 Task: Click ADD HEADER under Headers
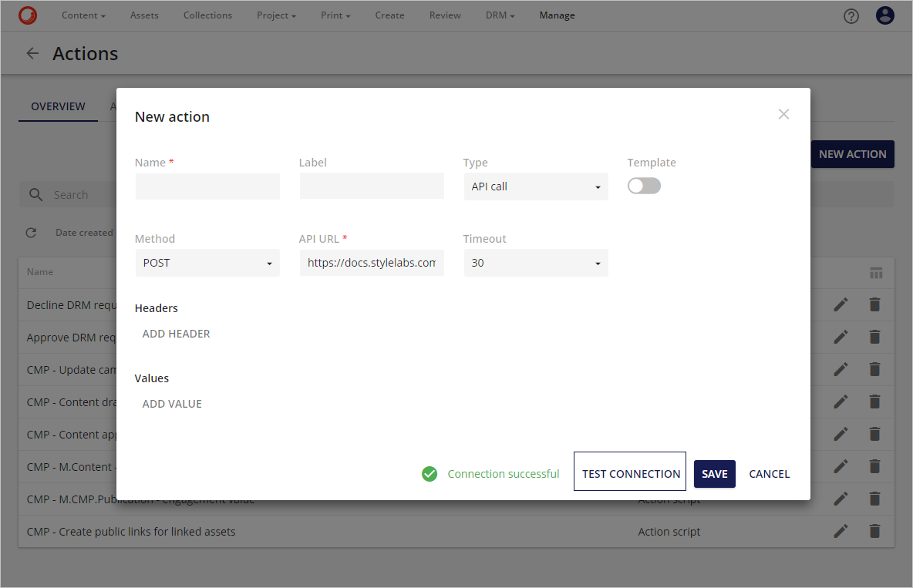pos(176,333)
